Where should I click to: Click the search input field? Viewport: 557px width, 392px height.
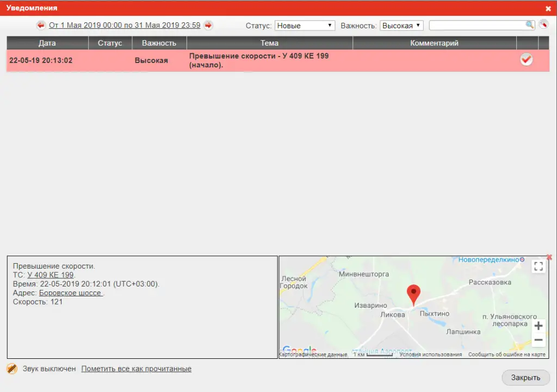coord(476,26)
